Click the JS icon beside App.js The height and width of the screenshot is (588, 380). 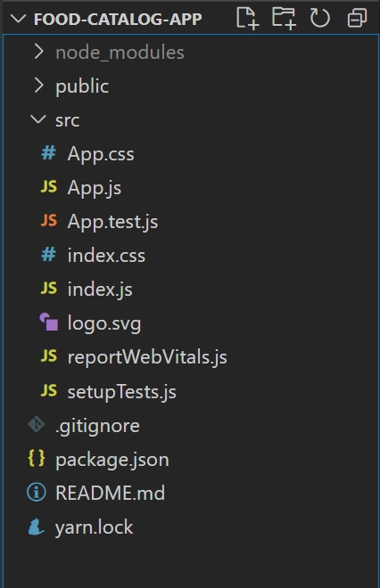click(x=49, y=187)
